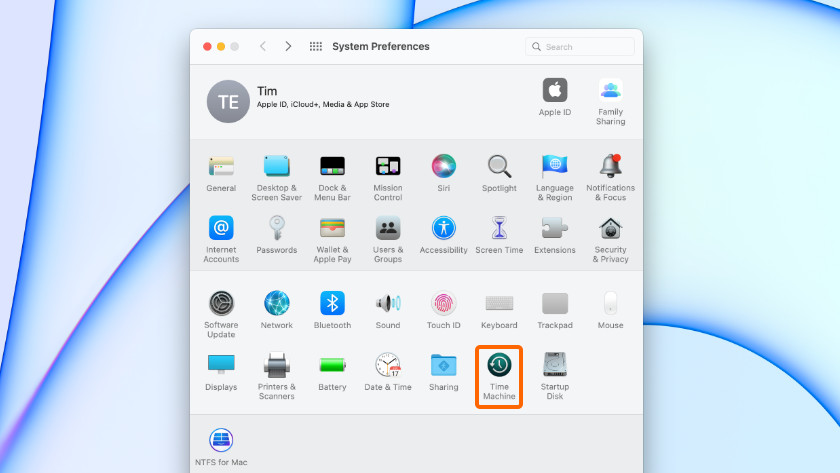
Task: Open Desktop & Screen Saver preferences
Action: click(x=276, y=178)
